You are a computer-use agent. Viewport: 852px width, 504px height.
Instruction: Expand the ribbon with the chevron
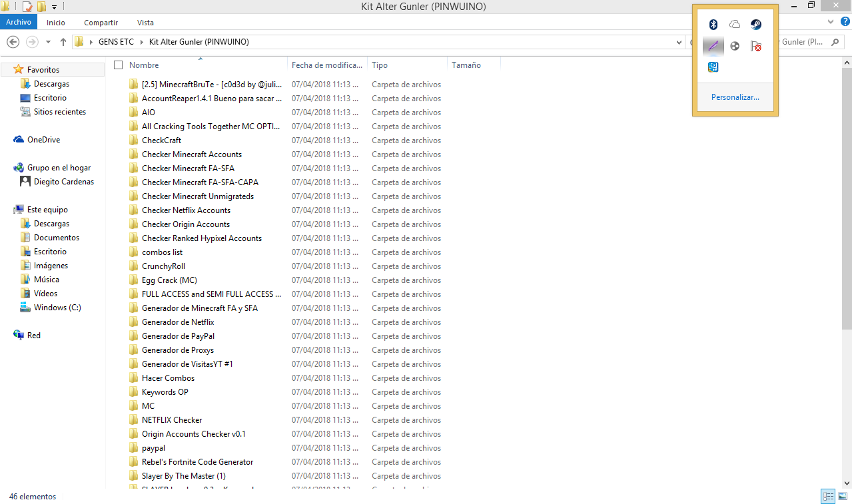[x=831, y=22]
